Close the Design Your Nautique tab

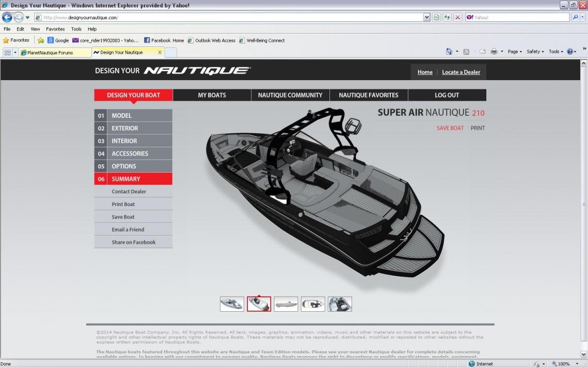pos(160,53)
